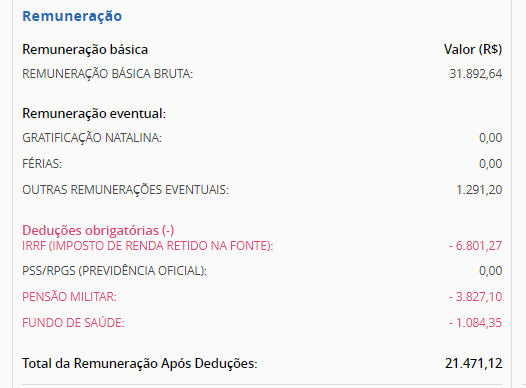Screen dimensions: 526x388
Task: Click the Remuneração section heading
Action: coord(72,16)
